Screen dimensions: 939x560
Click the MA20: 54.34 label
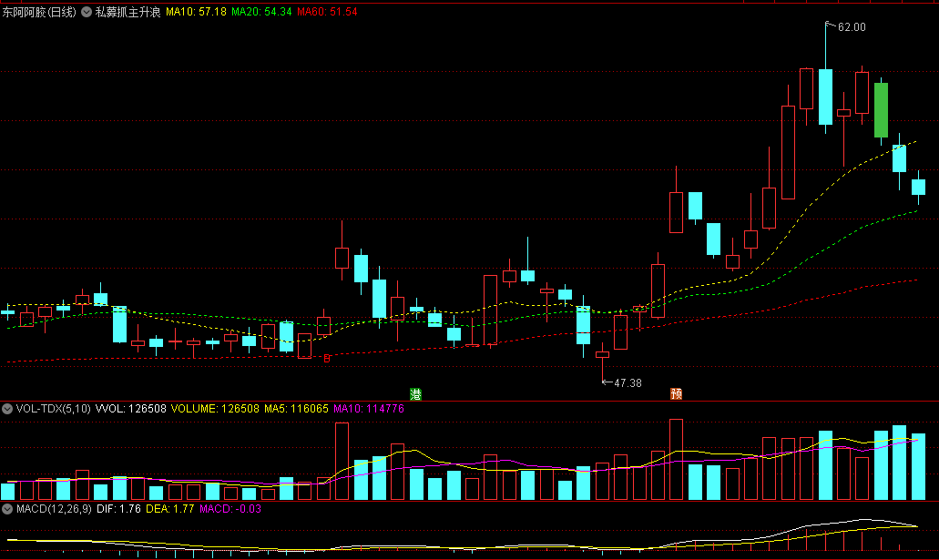(x=261, y=12)
